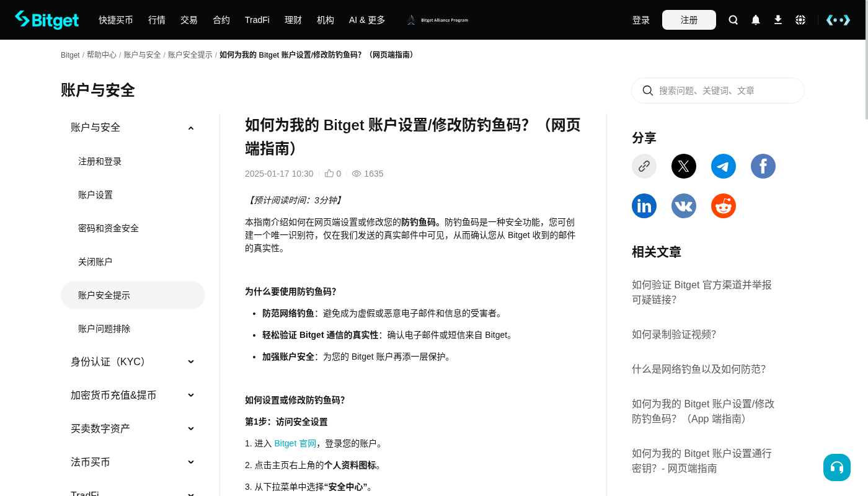Open the Bitget 官网 link in step 1
The height and width of the screenshot is (496, 868).
tap(295, 443)
